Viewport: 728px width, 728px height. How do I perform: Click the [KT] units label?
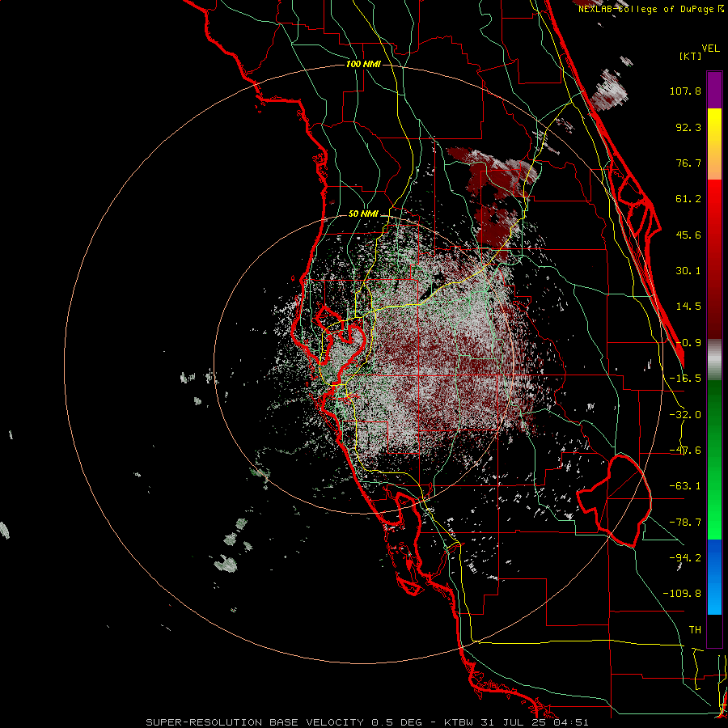pos(691,56)
